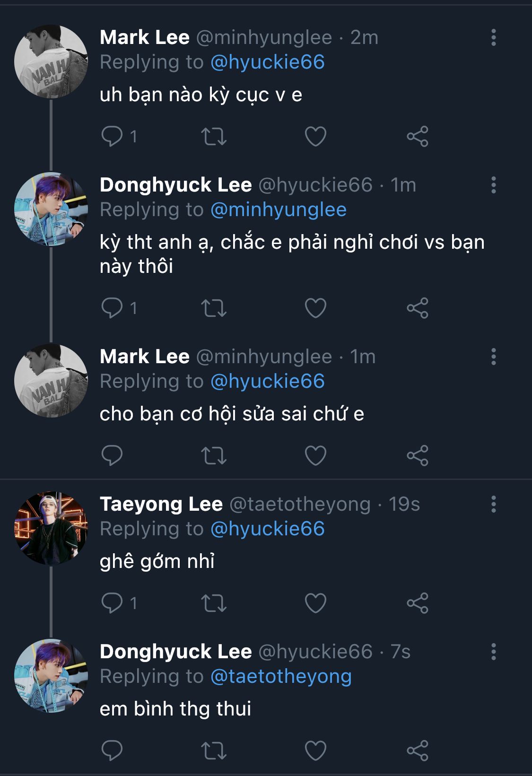Viewport: 532px width, 776px height.
Task: Share Donghyuck's 'kỳ tht anh ạ' tweet
Action: (x=417, y=308)
